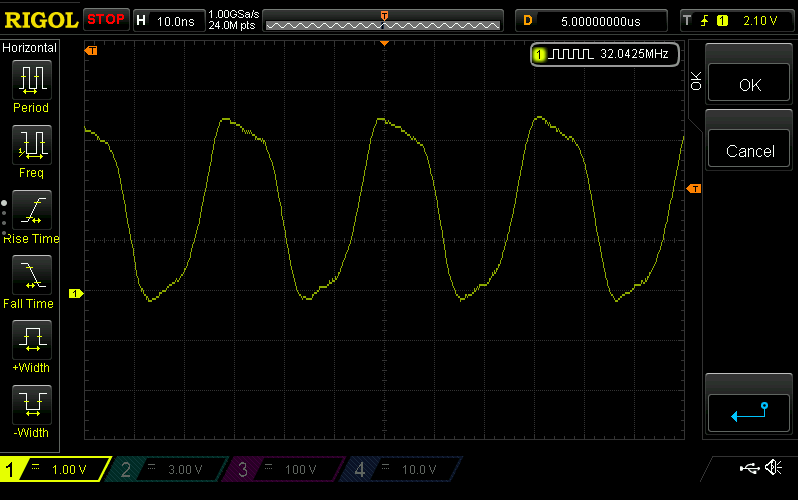Viewport: 798px width, 500px height.
Task: Select the Rise Time measurement icon
Action: point(32,210)
